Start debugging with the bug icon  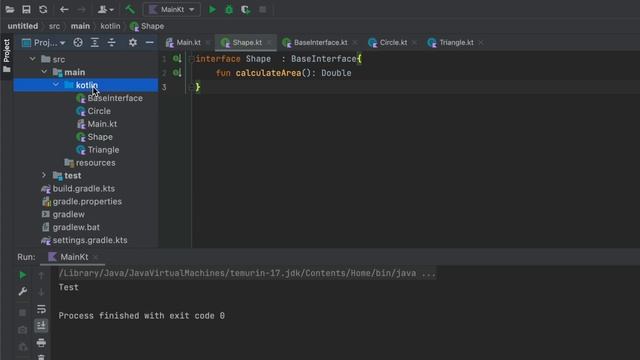coord(229,9)
